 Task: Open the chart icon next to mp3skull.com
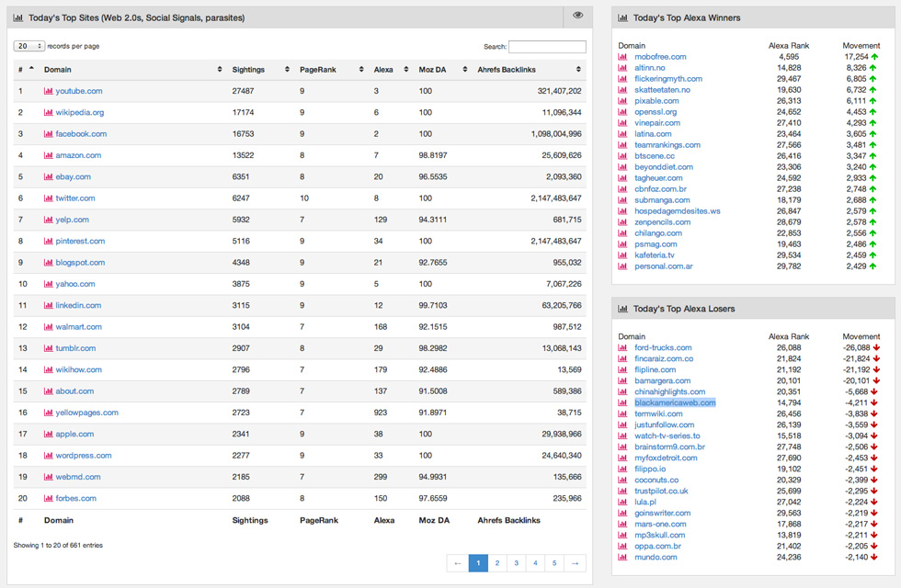tap(622, 535)
